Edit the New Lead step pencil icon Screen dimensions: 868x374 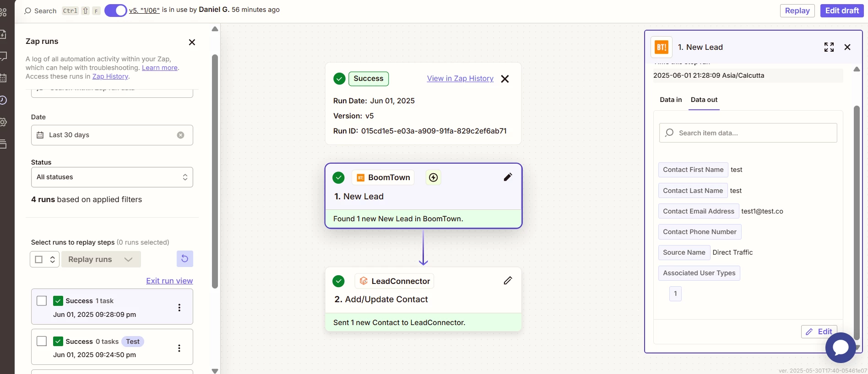(508, 177)
